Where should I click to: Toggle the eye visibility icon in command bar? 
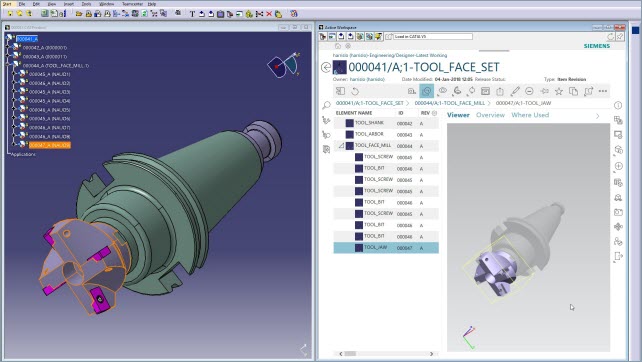[443, 91]
